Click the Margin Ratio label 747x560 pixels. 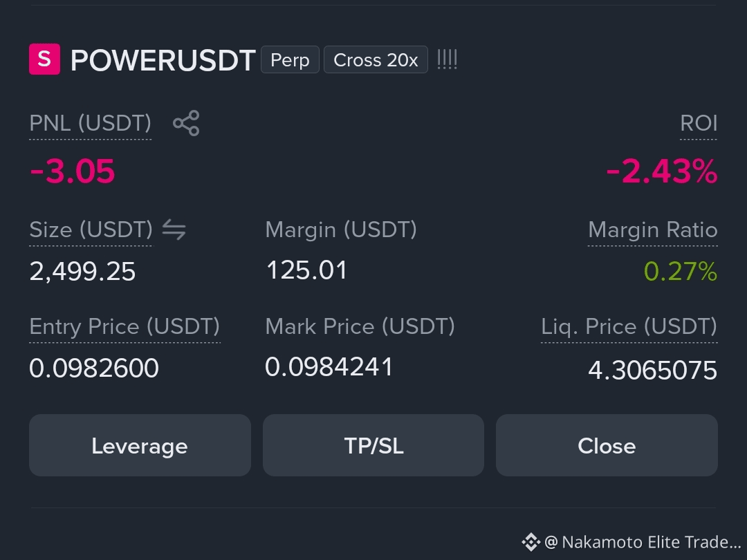[x=653, y=230]
